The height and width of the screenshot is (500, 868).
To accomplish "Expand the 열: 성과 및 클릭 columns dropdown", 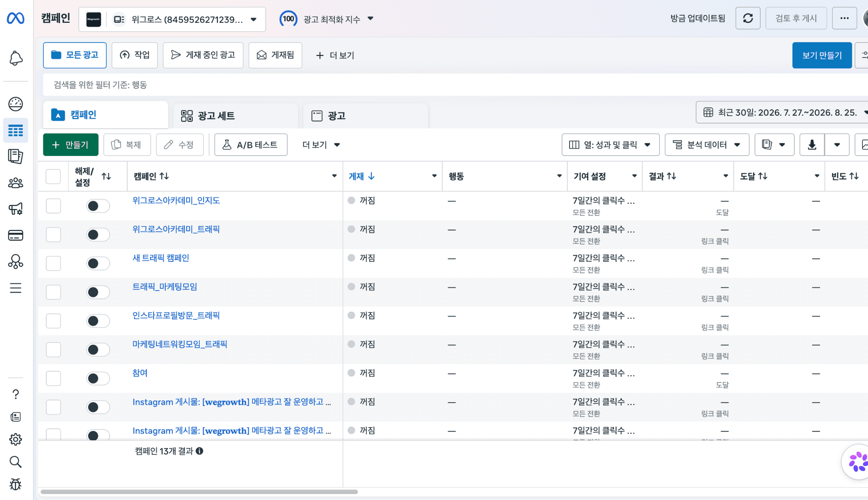I will 610,145.
